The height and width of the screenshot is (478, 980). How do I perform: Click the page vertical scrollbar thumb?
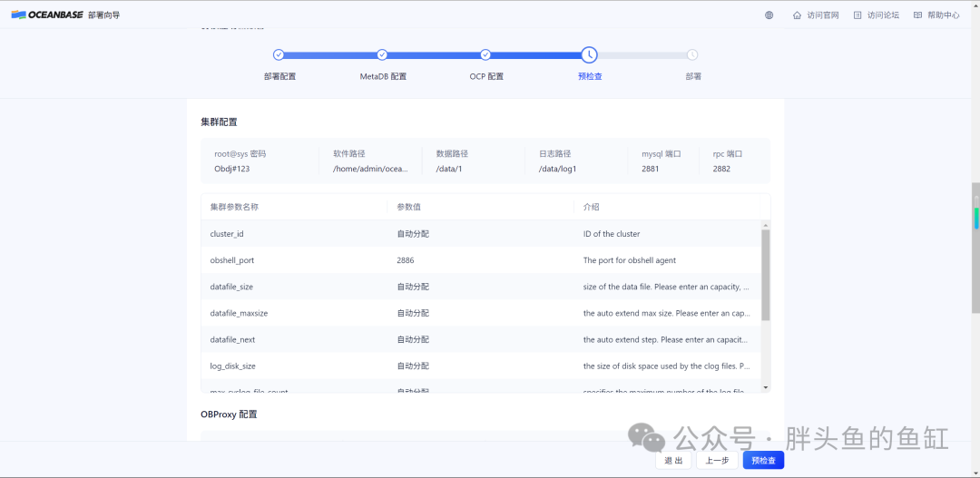[x=975, y=249]
